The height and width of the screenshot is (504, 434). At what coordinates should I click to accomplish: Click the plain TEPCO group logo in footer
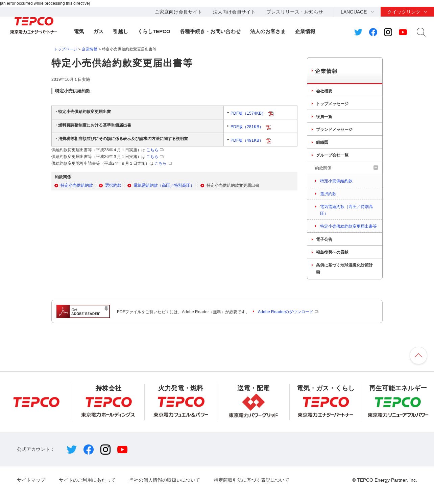pos(36,402)
